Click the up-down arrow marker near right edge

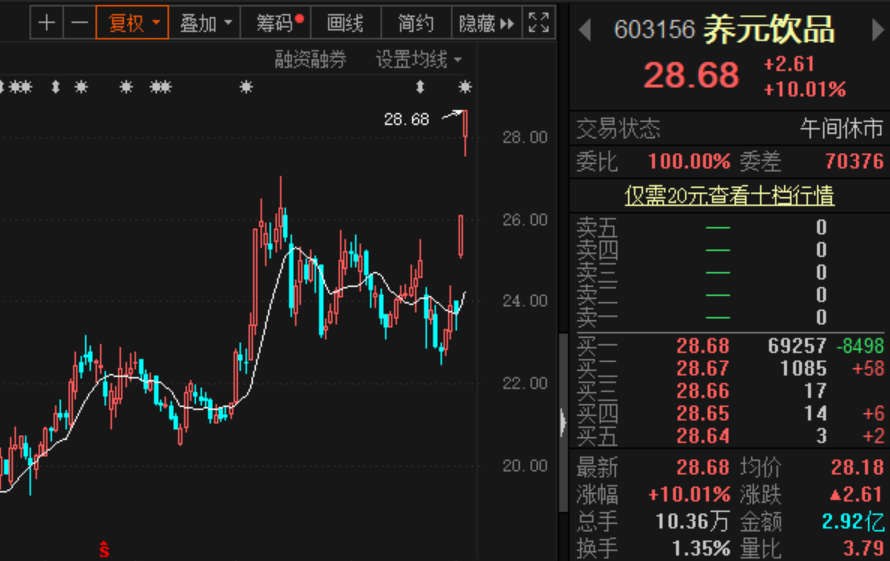420,88
